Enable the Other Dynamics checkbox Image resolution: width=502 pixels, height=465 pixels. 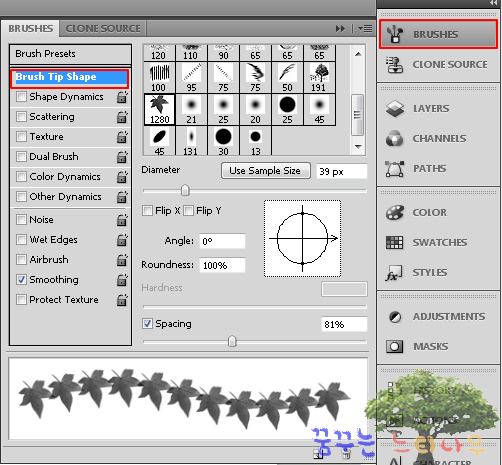21,197
